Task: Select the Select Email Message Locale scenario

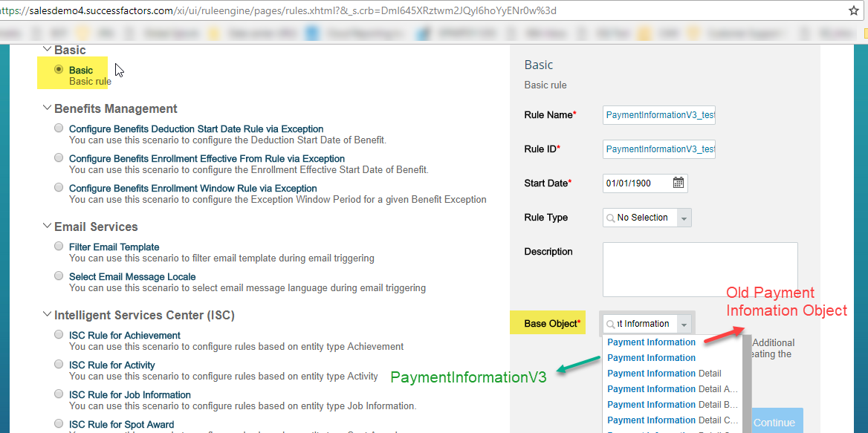Action: (59, 276)
